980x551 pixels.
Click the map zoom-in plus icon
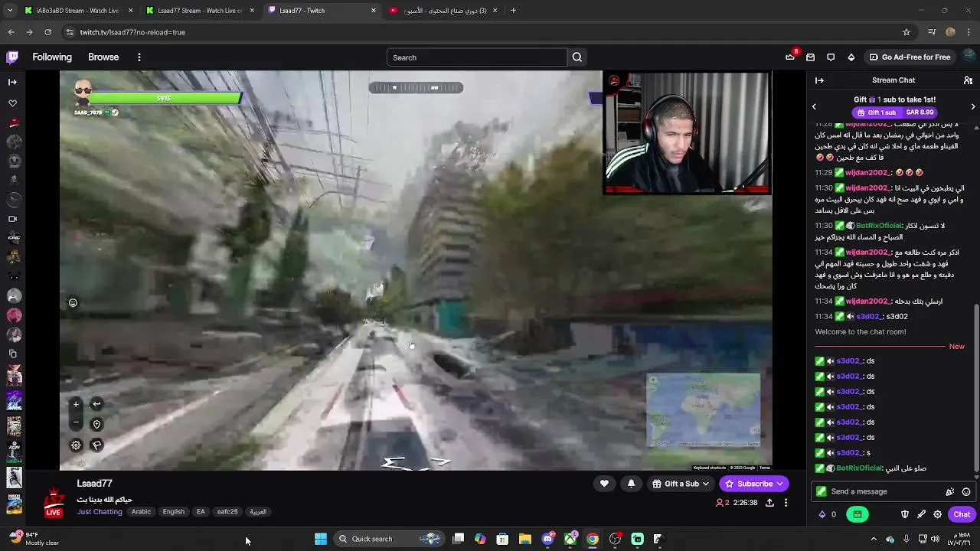tap(76, 404)
